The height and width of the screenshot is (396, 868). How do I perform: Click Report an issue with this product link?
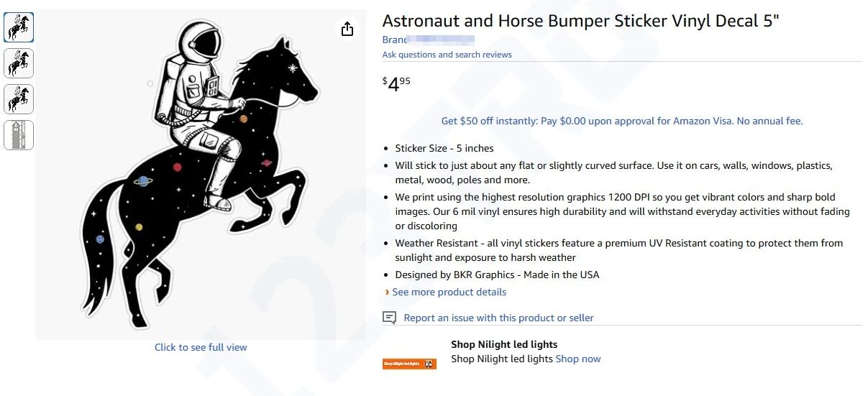(x=498, y=318)
